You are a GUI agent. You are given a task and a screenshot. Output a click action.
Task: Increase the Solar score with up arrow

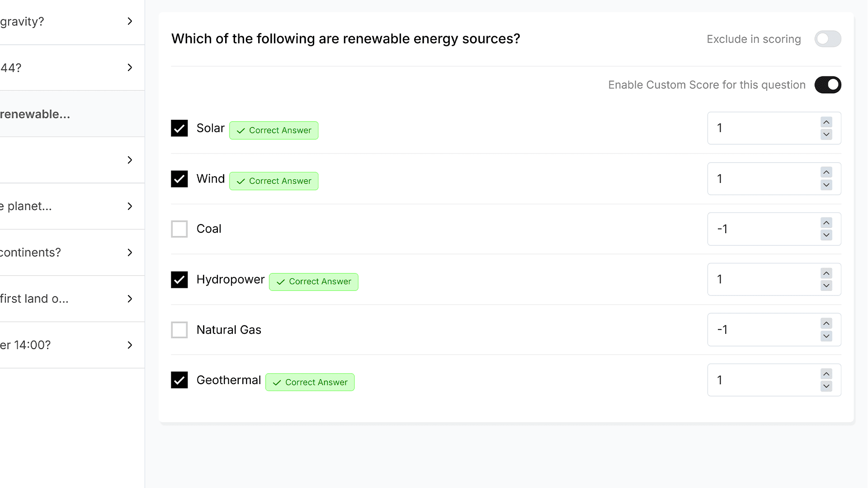(826, 122)
